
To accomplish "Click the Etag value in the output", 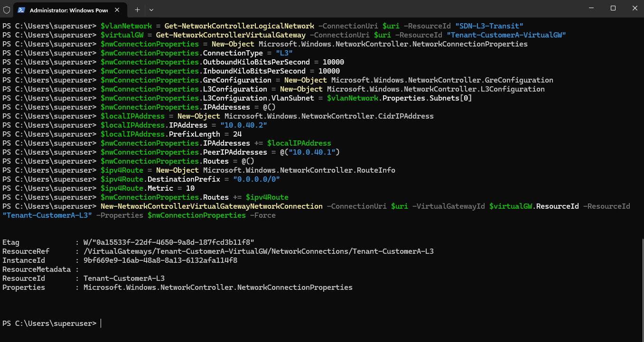I will coord(169,242).
